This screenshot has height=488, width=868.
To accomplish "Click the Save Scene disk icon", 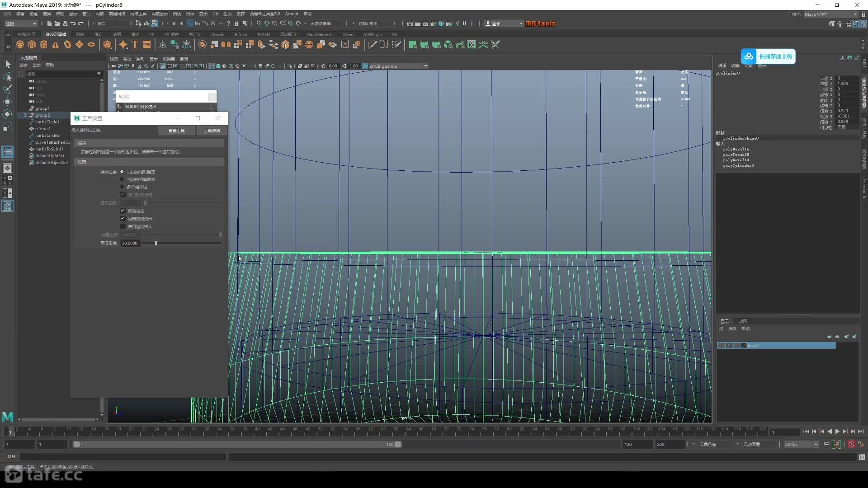I will click(x=65, y=23).
